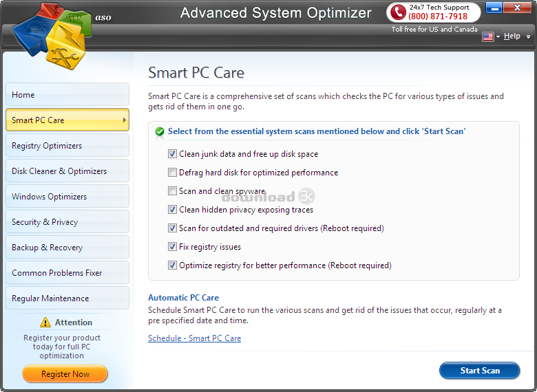Open Regular Maintenance section

(x=67, y=298)
